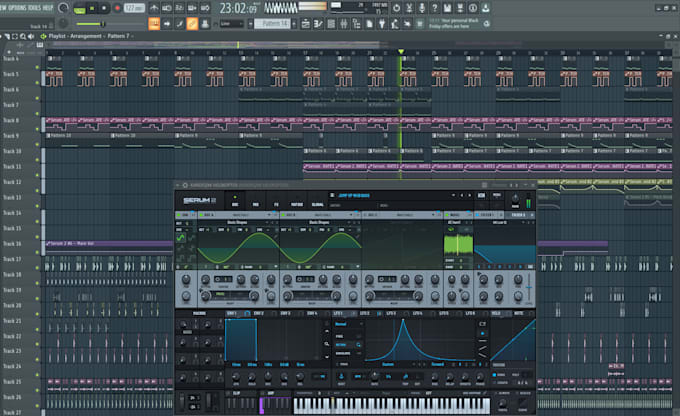Screen dimensions: 680x416
Task: Open the Serum preset menu hamburger icon
Action: [x=332, y=195]
